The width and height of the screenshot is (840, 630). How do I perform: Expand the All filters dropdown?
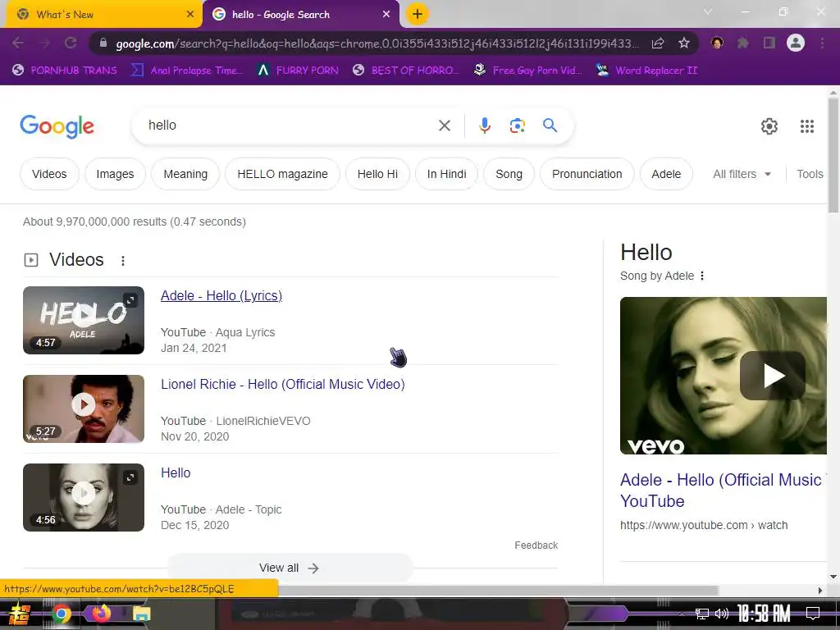click(742, 174)
